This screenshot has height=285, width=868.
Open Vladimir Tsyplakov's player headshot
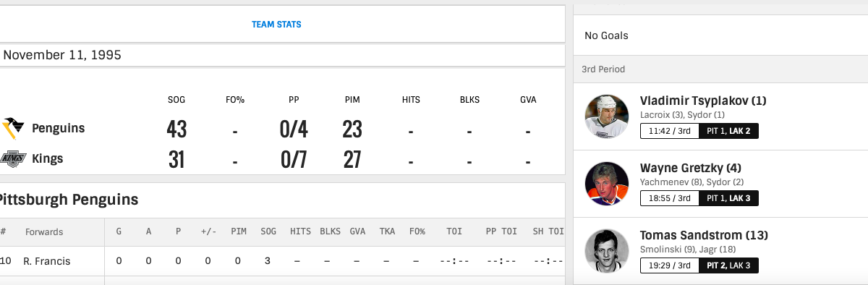pos(608,116)
